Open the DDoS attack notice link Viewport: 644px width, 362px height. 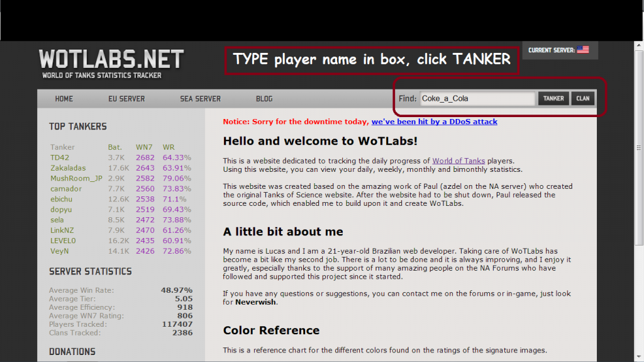(x=434, y=122)
